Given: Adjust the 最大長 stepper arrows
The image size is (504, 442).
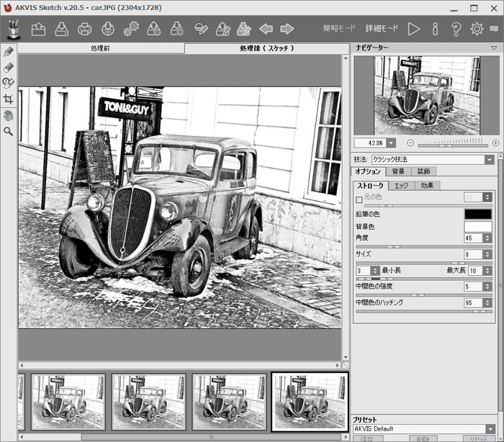Looking at the screenshot, I should [487, 271].
